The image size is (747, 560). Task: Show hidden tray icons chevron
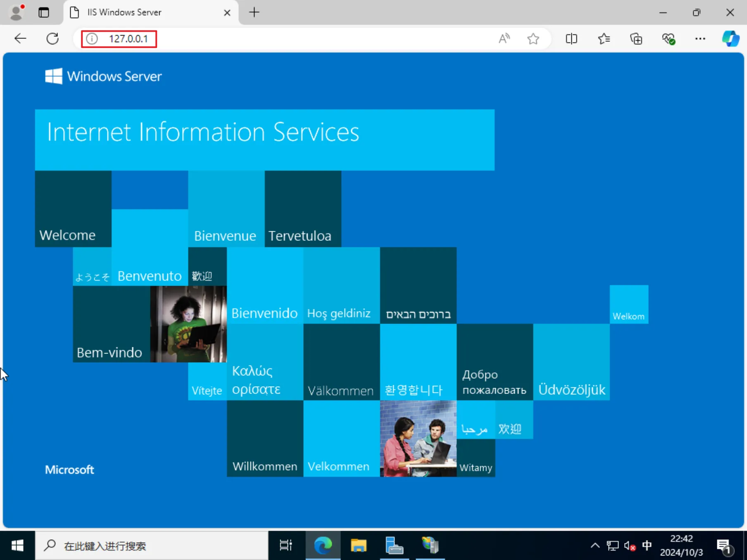[x=595, y=546]
